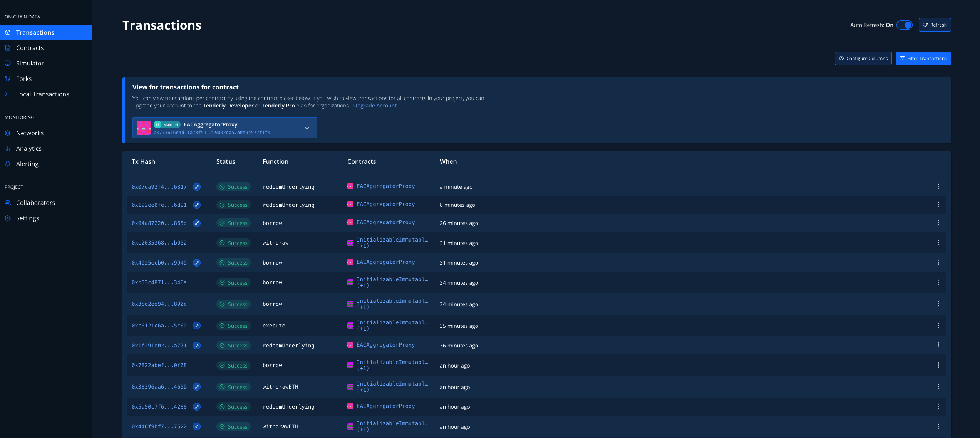This screenshot has height=438, width=980.
Task: Open transaction hash 0x4025ecb0...9949
Action: click(159, 263)
